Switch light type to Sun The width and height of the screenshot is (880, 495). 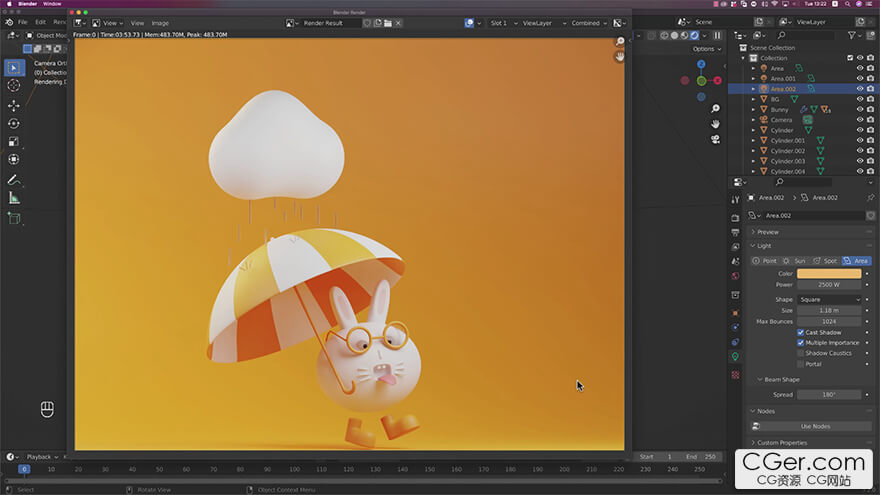[795, 261]
